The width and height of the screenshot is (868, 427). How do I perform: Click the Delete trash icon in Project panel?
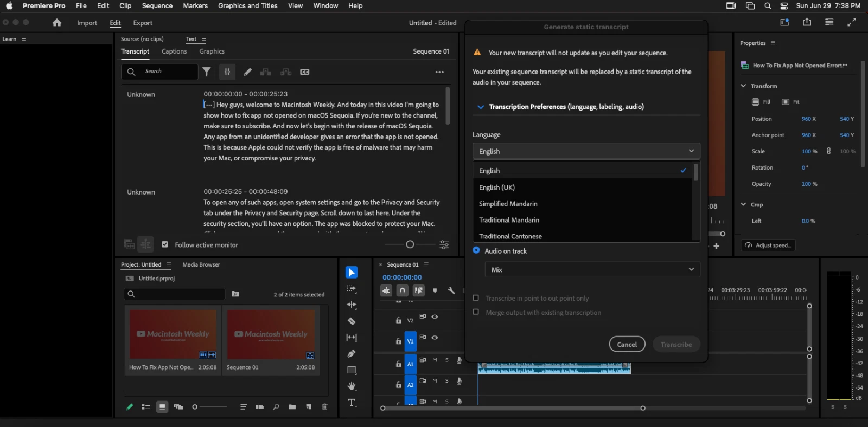[325, 407]
